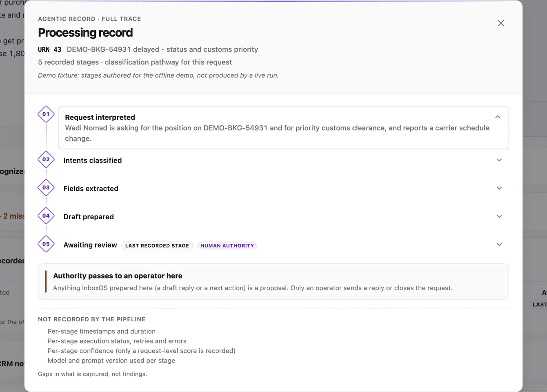Expand the Fields extracted stage chevron

point(499,188)
